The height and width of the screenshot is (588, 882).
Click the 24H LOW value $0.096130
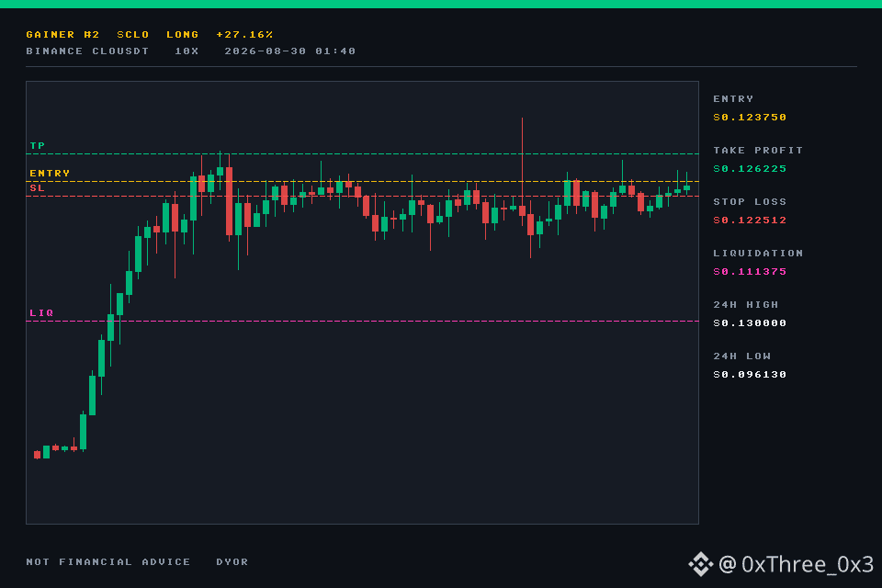(750, 375)
